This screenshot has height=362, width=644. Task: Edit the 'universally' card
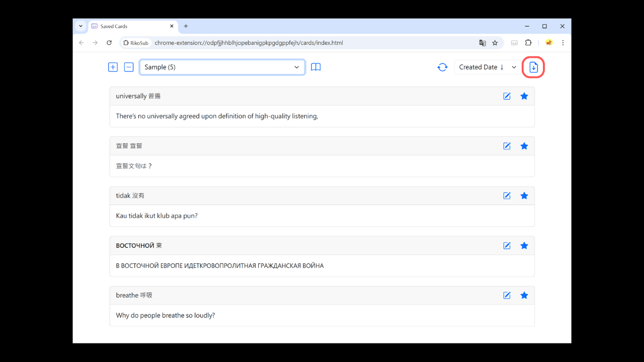[507, 96]
